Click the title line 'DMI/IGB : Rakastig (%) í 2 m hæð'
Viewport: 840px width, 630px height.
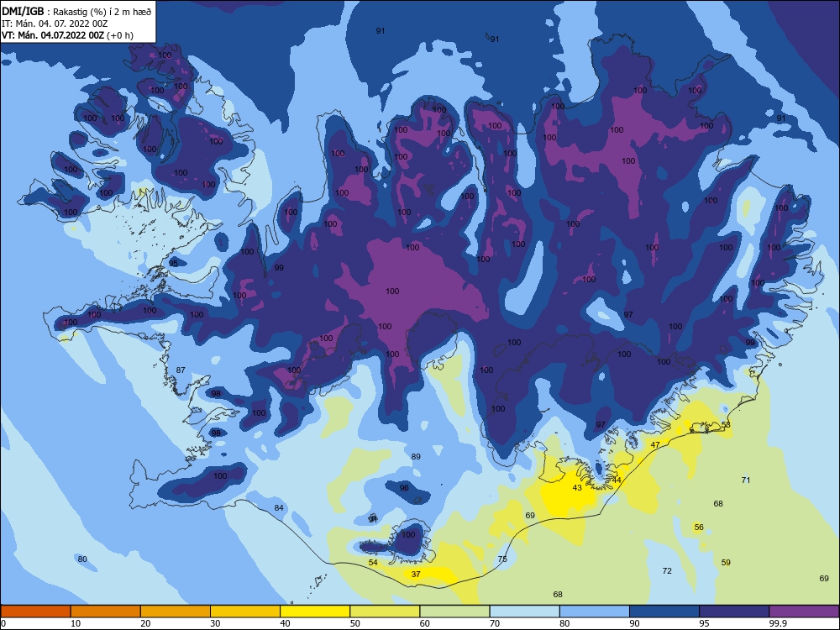coord(76,11)
